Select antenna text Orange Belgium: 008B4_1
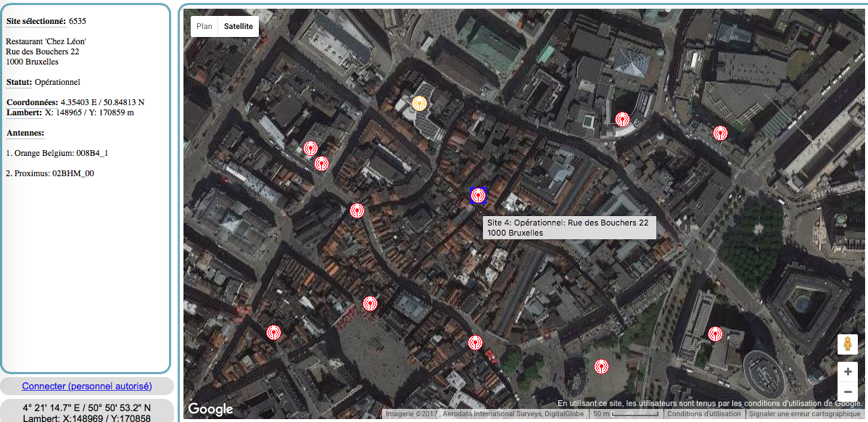This screenshot has height=422, width=868. click(57, 153)
